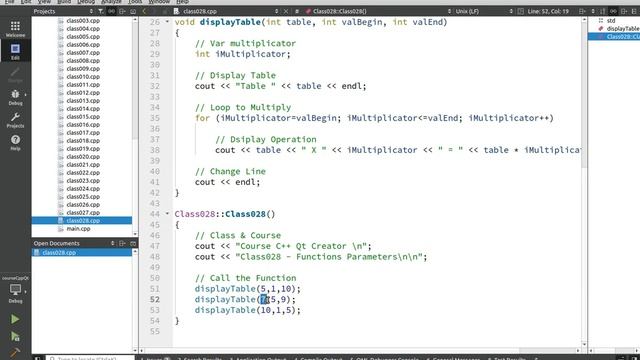Screen dimensions: 640x360
Task: Split the right outline pane
Action: coord(624,11)
